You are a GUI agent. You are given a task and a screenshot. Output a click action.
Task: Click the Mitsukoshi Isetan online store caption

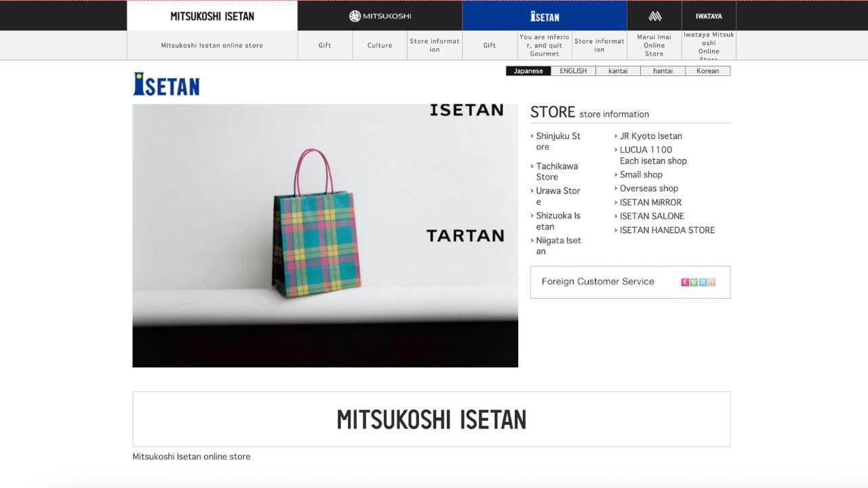tap(191, 457)
